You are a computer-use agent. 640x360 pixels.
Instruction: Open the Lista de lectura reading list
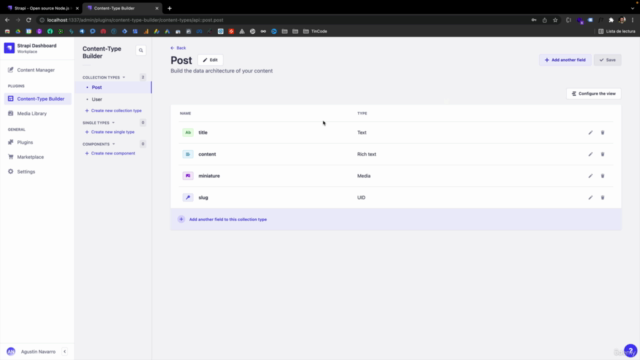(x=617, y=31)
